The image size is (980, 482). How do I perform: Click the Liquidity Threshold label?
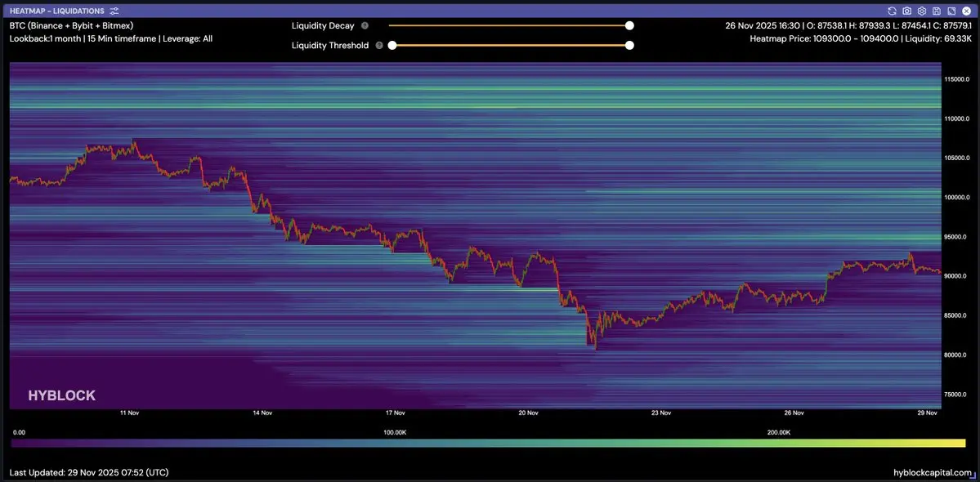tap(330, 46)
